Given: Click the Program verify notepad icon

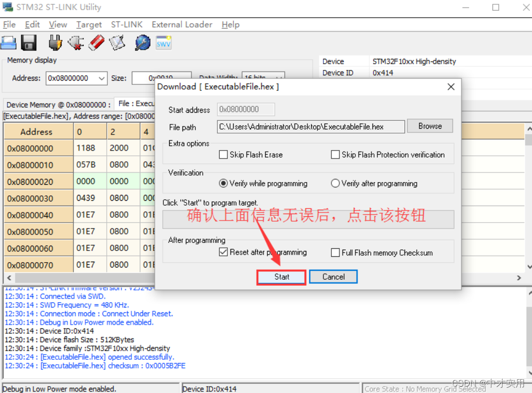Looking at the screenshot, I should pos(117,43).
